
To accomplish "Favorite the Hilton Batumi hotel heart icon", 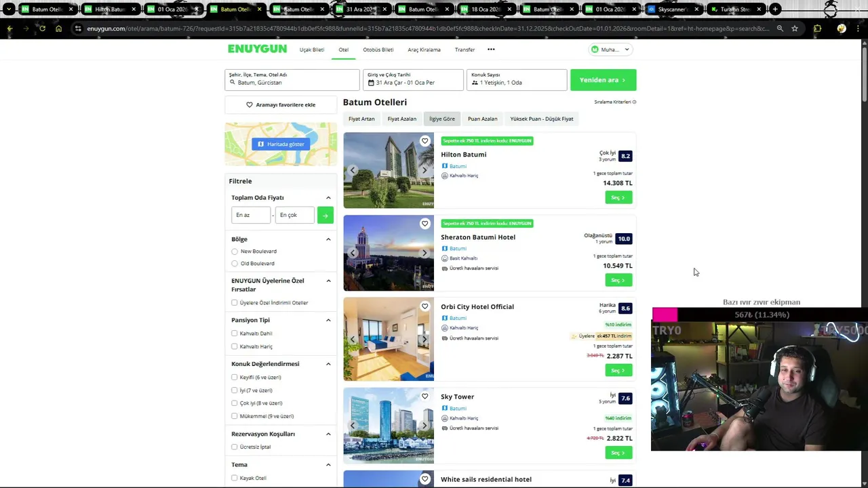I will point(425,141).
